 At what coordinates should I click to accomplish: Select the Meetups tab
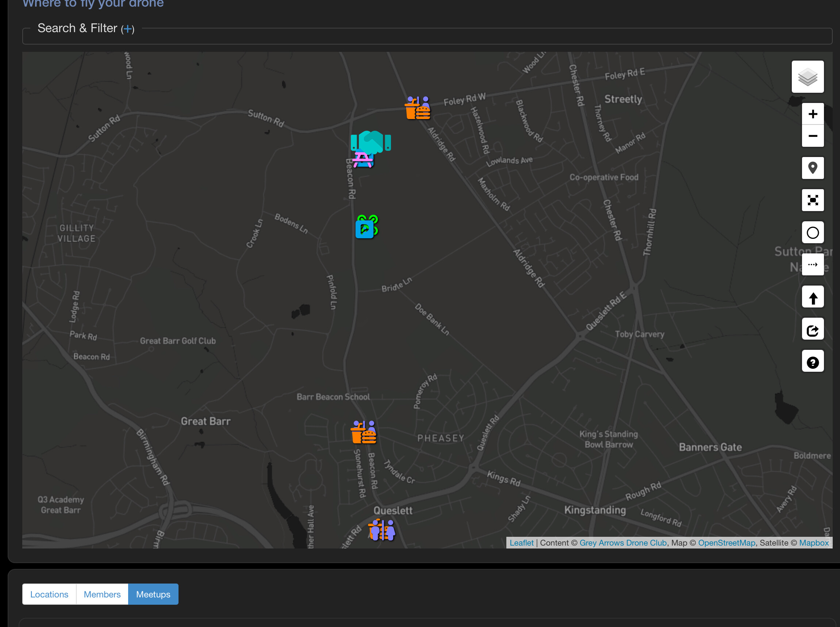click(x=153, y=594)
